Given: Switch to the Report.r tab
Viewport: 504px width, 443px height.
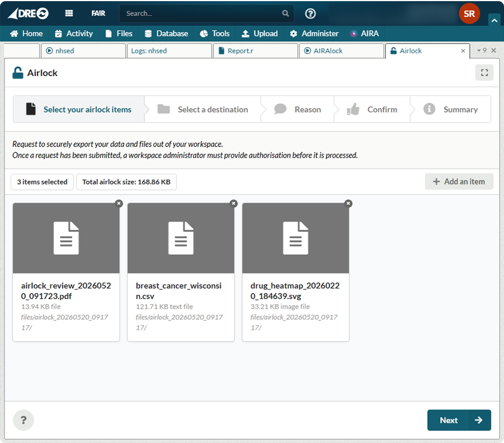Looking at the screenshot, I should [255, 51].
